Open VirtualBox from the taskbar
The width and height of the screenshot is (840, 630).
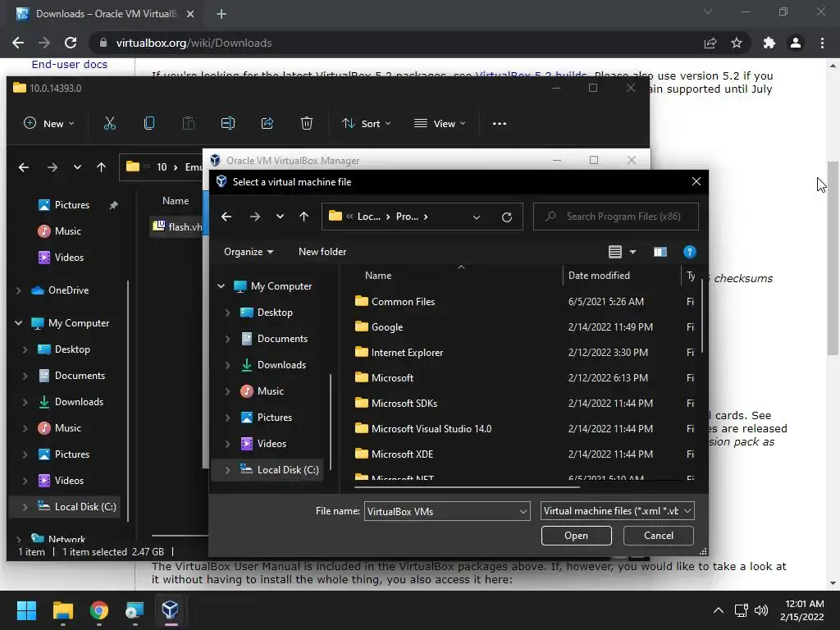pyautogui.click(x=171, y=609)
